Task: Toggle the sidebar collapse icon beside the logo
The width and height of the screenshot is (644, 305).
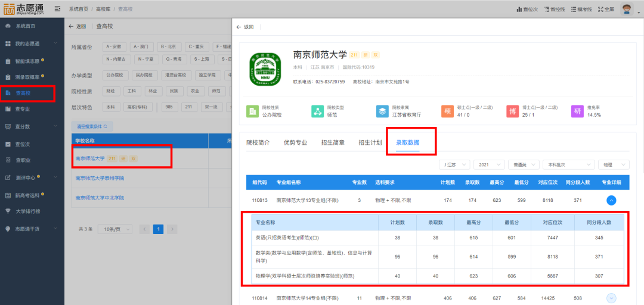Action: tap(57, 9)
